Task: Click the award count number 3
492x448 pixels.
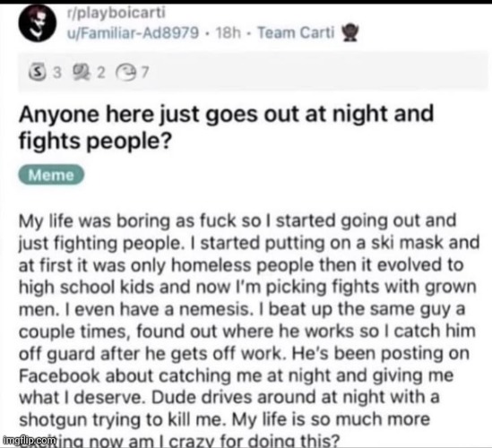Action: point(56,73)
